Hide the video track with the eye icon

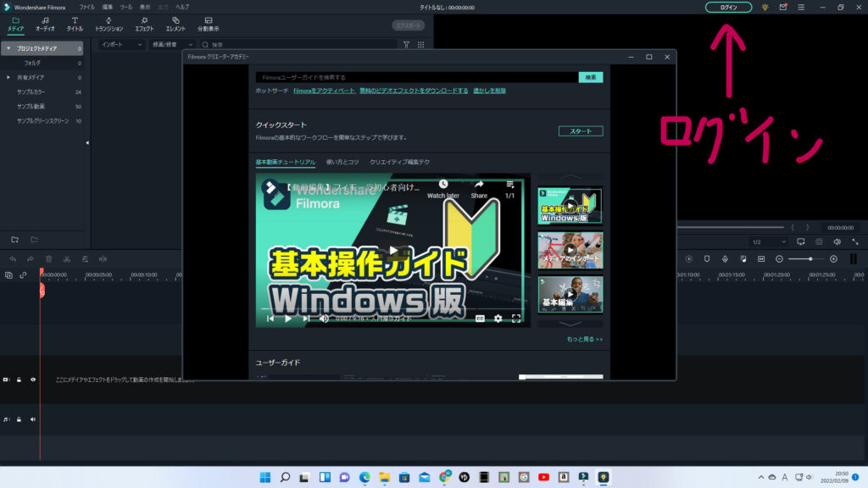point(33,380)
